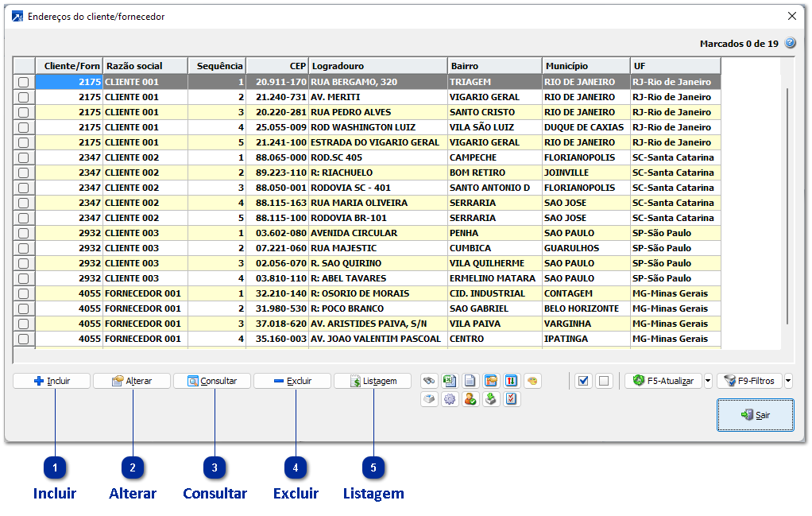Tick the checkbox for ROD.SC 405 row
This screenshot has width=812, height=516.
tap(24, 157)
